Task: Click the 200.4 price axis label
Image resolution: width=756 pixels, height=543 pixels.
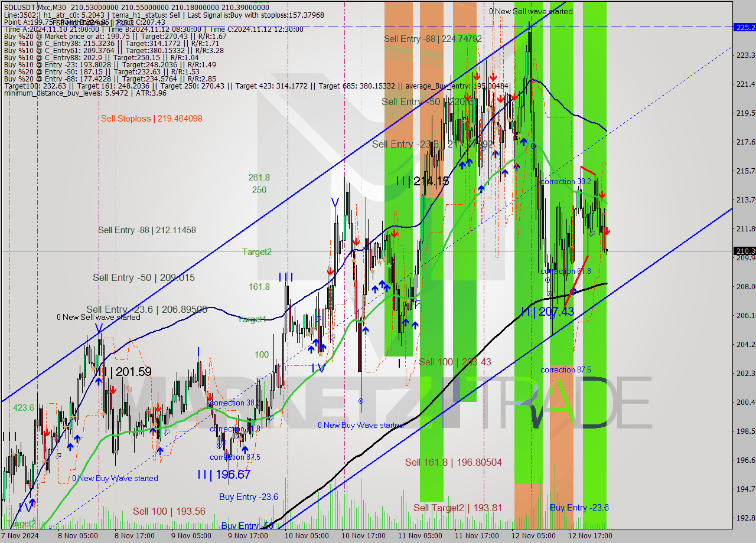Action: click(x=746, y=402)
